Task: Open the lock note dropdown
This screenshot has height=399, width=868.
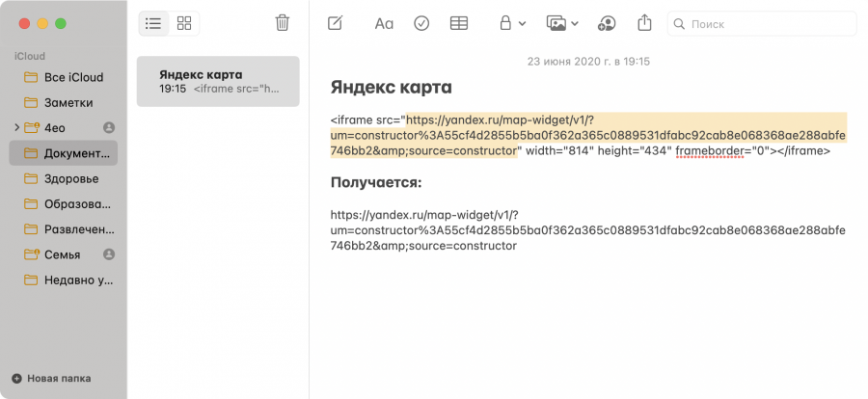Action: click(x=511, y=23)
